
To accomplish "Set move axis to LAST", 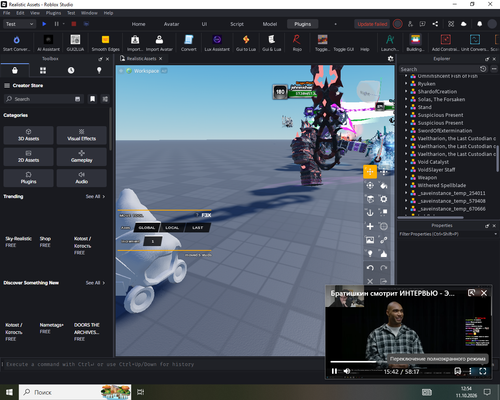I will coord(197,228).
